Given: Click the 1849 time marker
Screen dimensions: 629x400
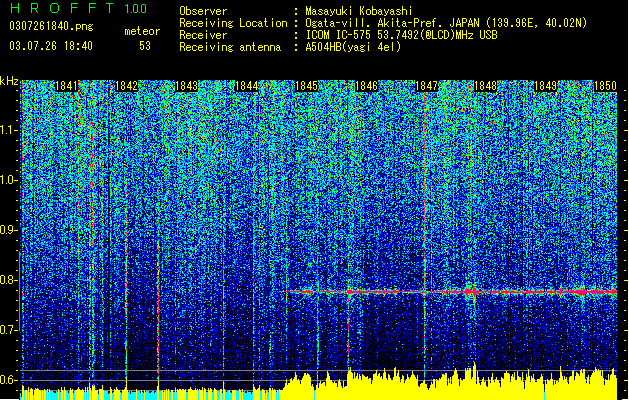Looking at the screenshot, I should (546, 86).
